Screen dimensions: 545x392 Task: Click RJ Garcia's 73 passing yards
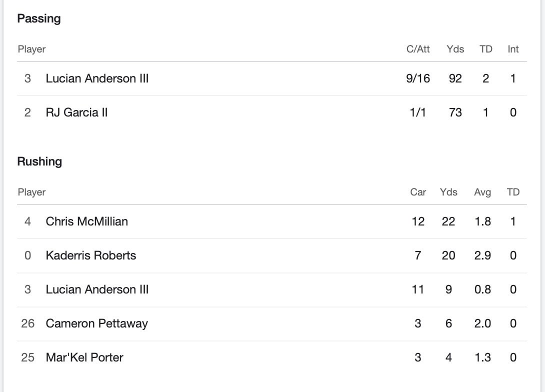pyautogui.click(x=455, y=112)
